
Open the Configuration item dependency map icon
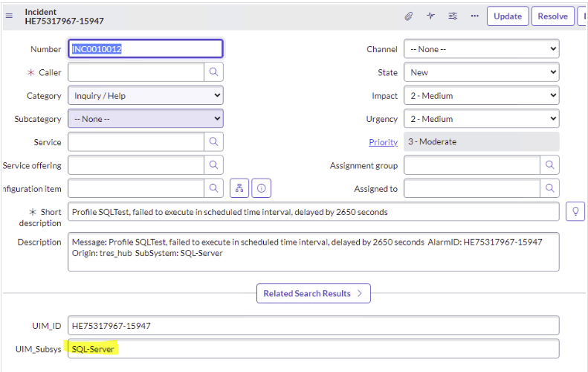click(x=239, y=188)
